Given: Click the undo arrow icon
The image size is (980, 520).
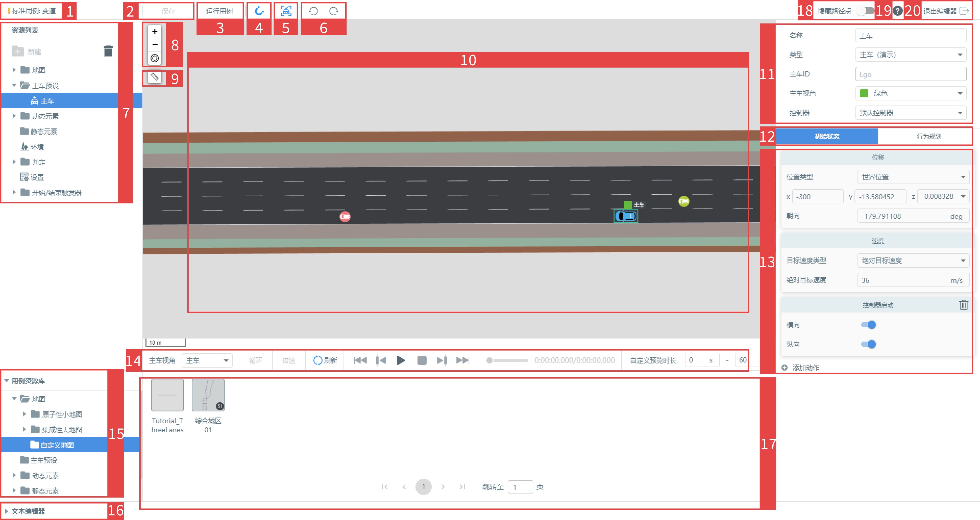Looking at the screenshot, I should coord(313,11).
